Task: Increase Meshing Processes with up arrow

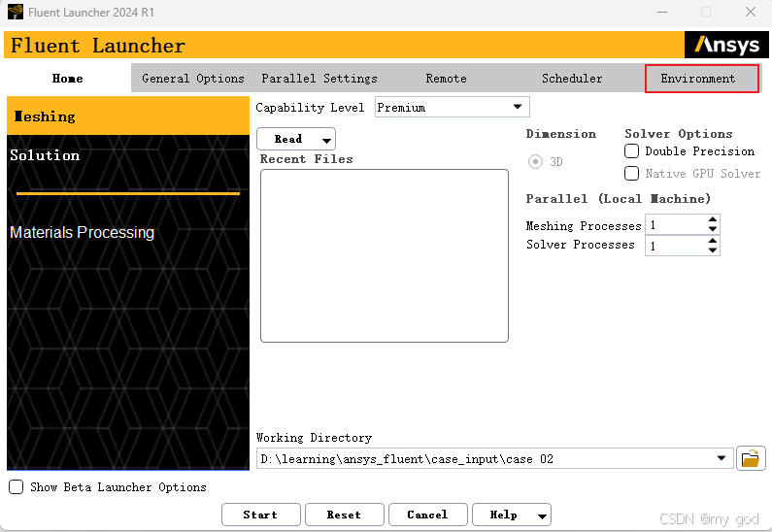Action: [x=713, y=219]
